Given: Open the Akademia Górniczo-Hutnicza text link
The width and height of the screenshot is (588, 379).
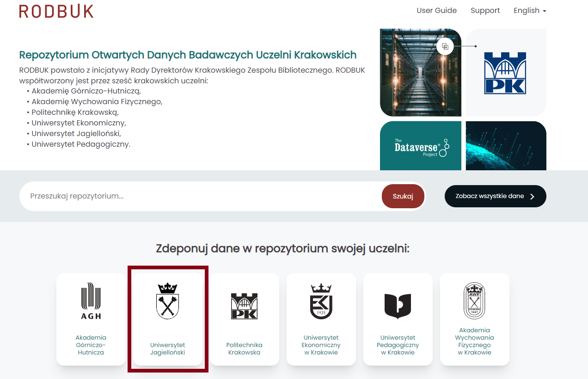Looking at the screenshot, I should click(x=91, y=345).
